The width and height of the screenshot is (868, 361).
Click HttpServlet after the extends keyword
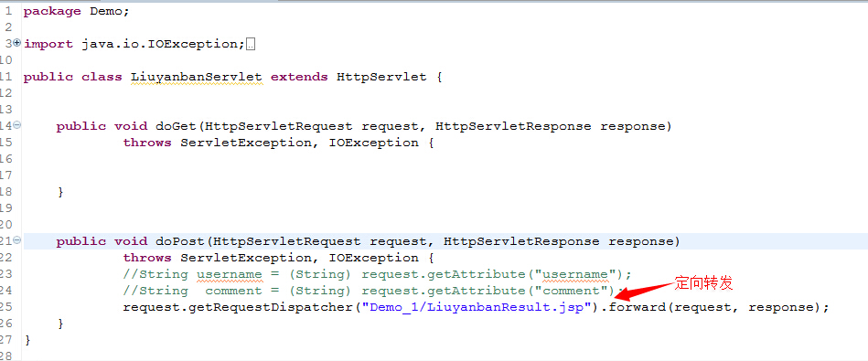382,77
